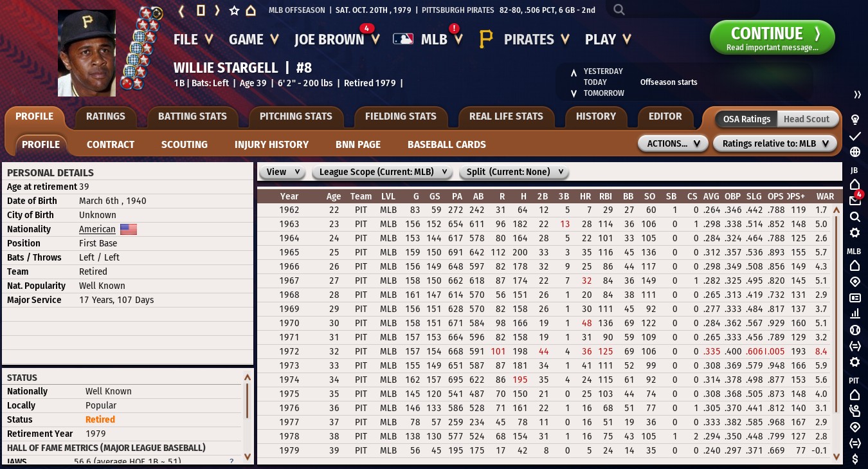
Task: Open the Split dropdown
Action: (x=514, y=172)
